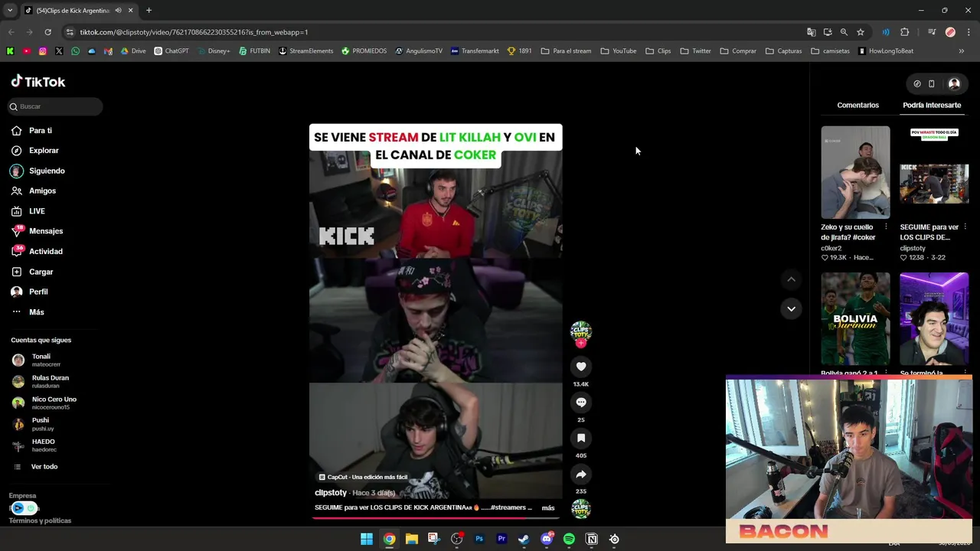Open the Clips bookmarks folder
980x551 pixels.
coord(658,51)
